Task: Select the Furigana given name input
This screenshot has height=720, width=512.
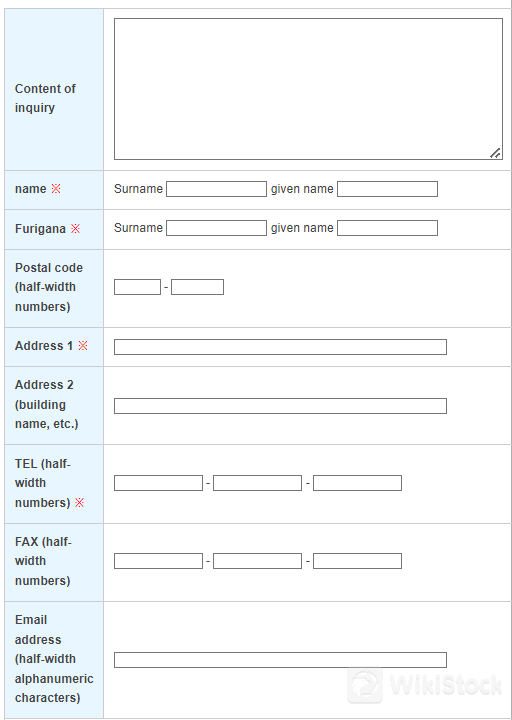Action: click(387, 228)
